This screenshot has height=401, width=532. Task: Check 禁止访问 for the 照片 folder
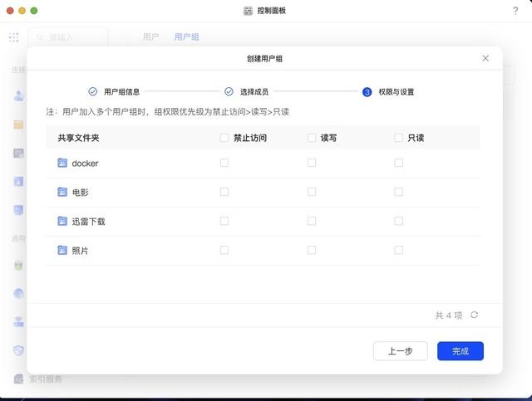[x=224, y=250]
